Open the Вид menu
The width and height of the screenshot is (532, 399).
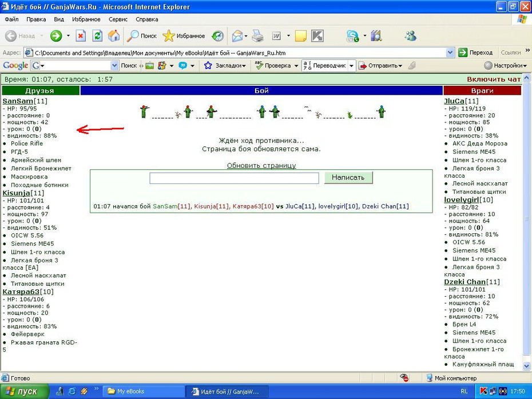[x=59, y=19]
